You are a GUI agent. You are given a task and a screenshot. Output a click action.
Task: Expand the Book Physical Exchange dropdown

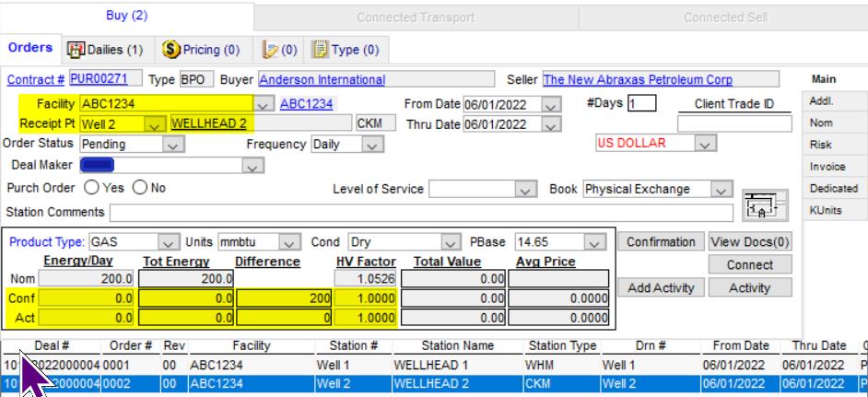pyautogui.click(x=721, y=190)
